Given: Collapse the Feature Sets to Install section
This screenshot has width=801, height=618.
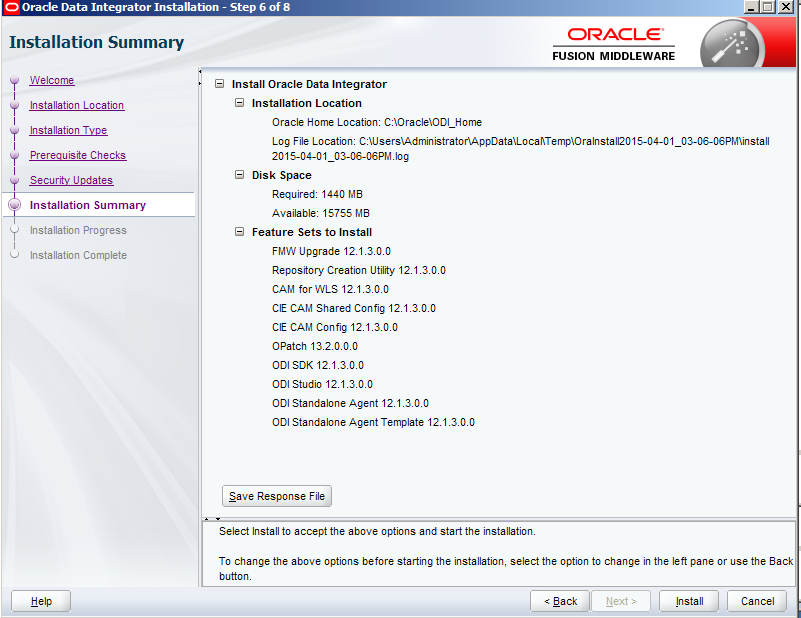Looking at the screenshot, I should pos(239,232).
